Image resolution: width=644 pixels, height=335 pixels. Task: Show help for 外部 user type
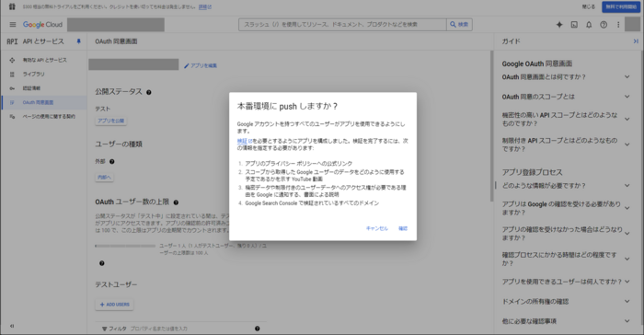pyautogui.click(x=111, y=162)
